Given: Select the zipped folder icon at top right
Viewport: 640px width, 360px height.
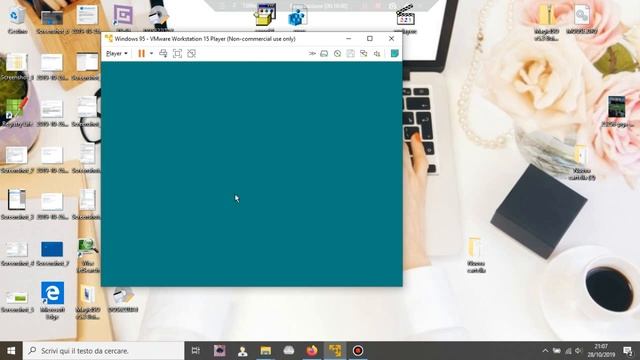Looking at the screenshot, I should pyautogui.click(x=546, y=22).
